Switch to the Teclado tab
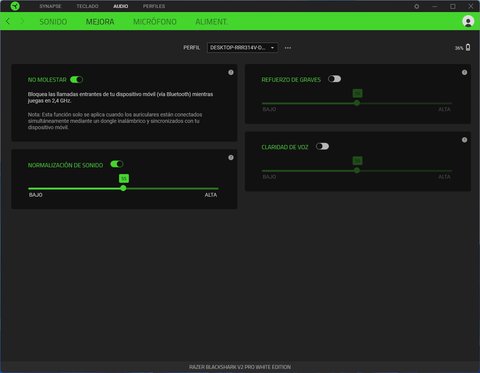This screenshot has width=480, height=373. click(87, 6)
